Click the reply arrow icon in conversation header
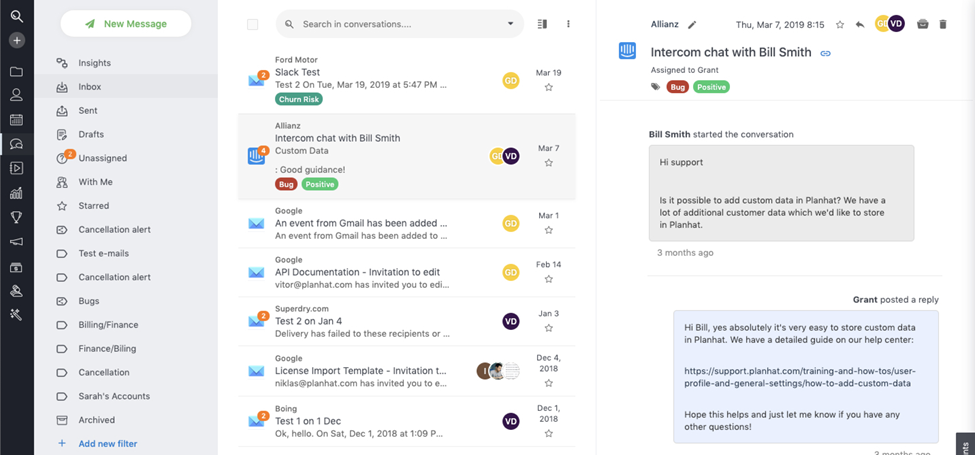This screenshot has width=975, height=455. (860, 25)
